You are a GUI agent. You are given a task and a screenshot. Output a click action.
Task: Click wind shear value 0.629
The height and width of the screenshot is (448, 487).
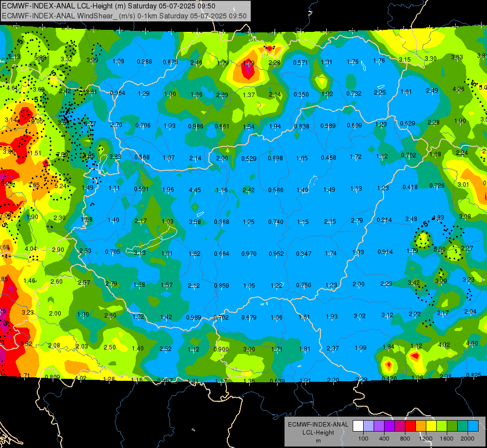(407, 123)
